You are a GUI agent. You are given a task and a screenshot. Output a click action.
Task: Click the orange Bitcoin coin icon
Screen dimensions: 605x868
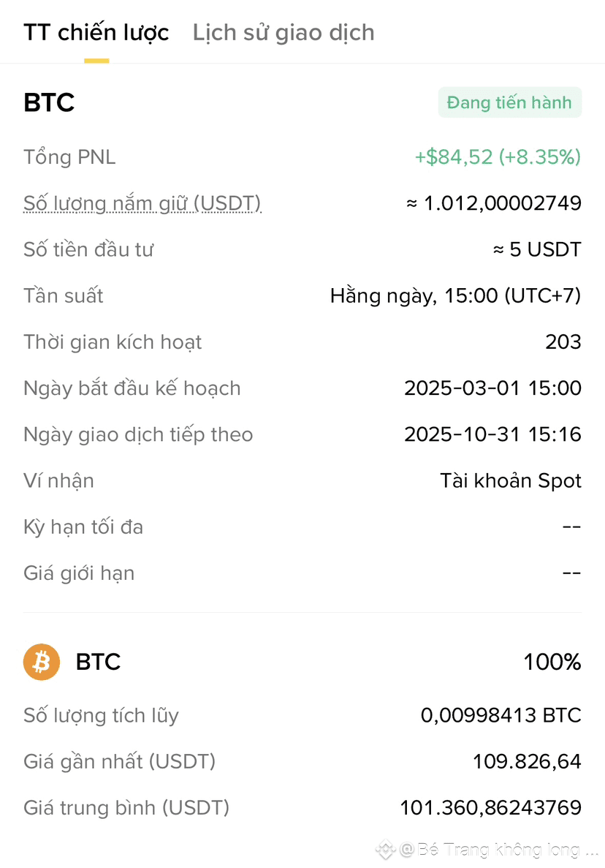click(42, 662)
